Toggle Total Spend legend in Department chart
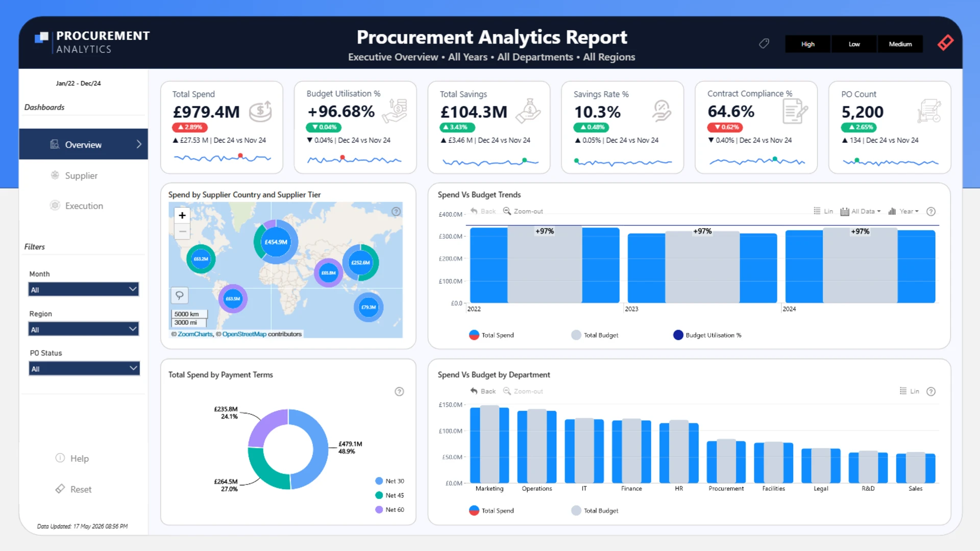980x551 pixels. (491, 511)
